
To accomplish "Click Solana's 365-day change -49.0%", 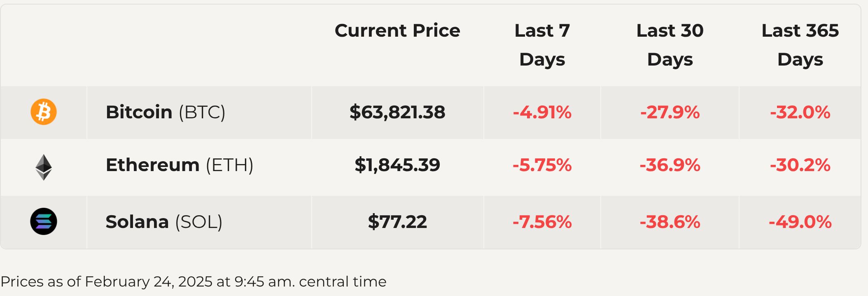I will 800,222.
